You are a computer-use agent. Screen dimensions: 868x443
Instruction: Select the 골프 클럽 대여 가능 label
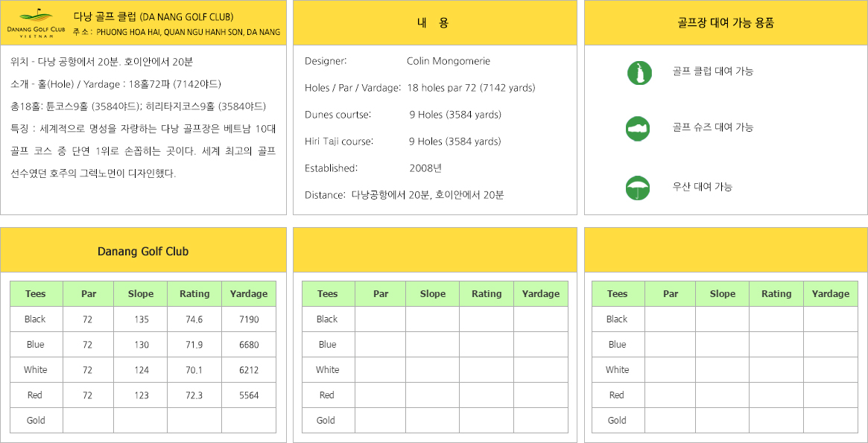pos(712,71)
